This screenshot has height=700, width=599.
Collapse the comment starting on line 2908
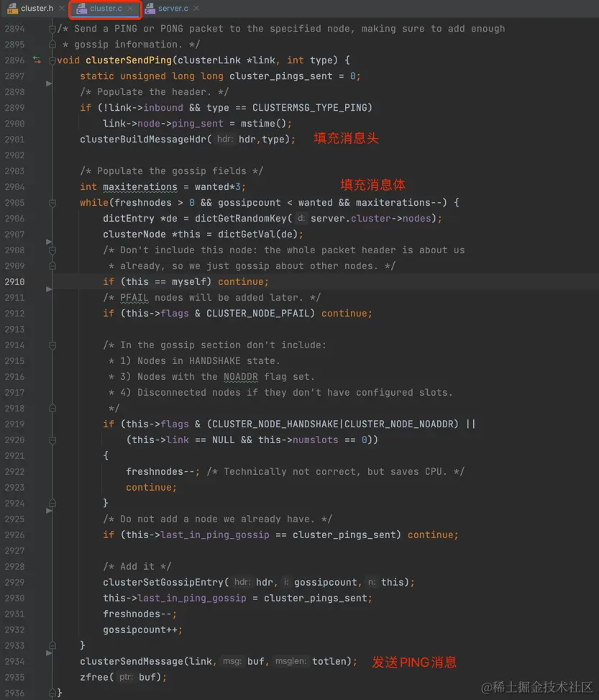[x=52, y=250]
